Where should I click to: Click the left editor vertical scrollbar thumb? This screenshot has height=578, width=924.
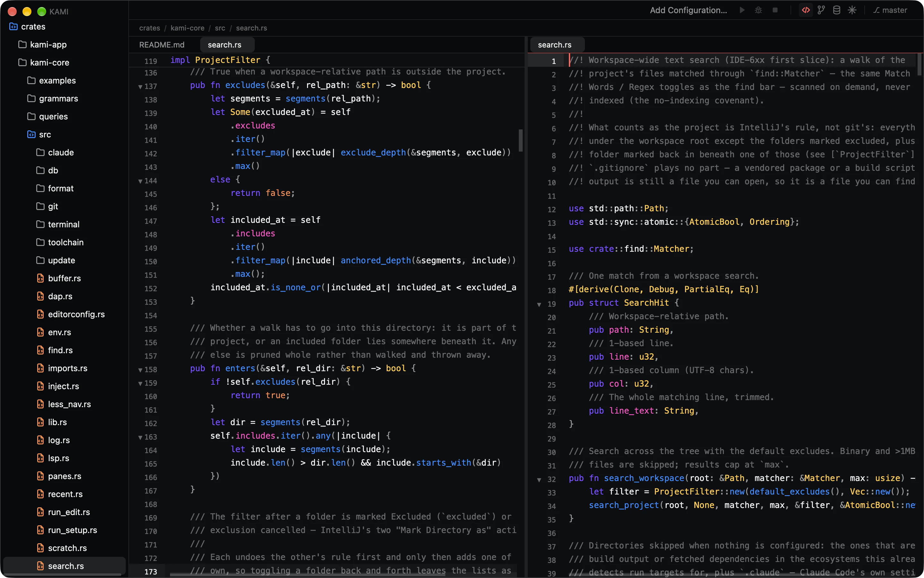pyautogui.click(x=520, y=140)
